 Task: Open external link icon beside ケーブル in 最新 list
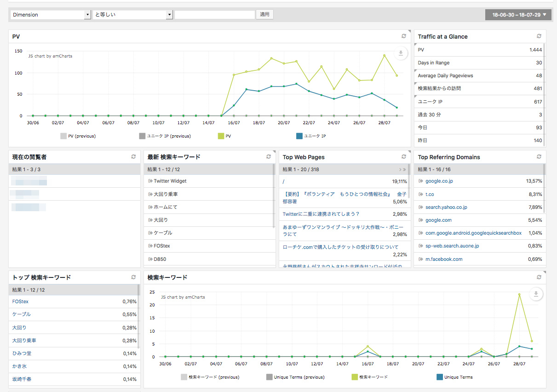pyautogui.click(x=150, y=233)
